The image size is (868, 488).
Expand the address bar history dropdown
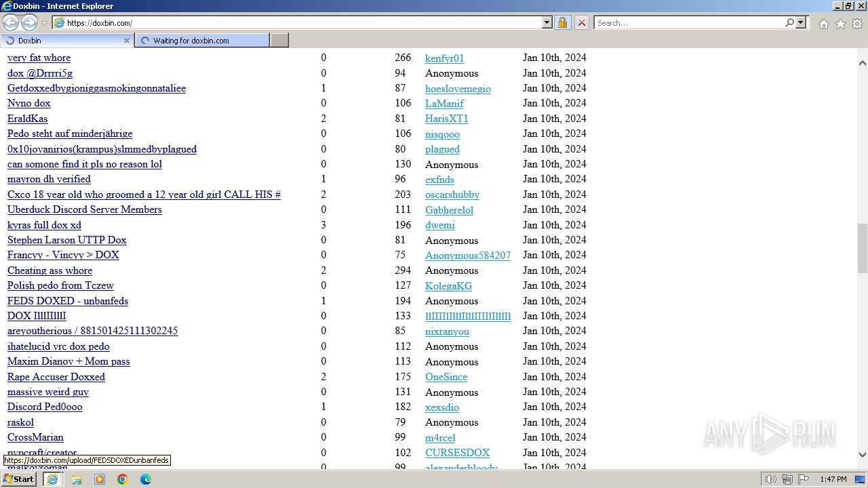(x=547, y=22)
